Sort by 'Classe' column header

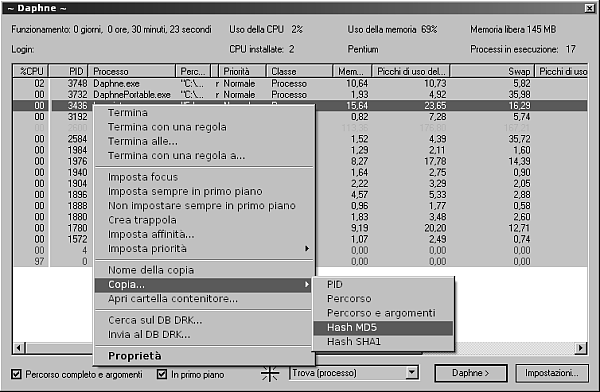pos(299,71)
